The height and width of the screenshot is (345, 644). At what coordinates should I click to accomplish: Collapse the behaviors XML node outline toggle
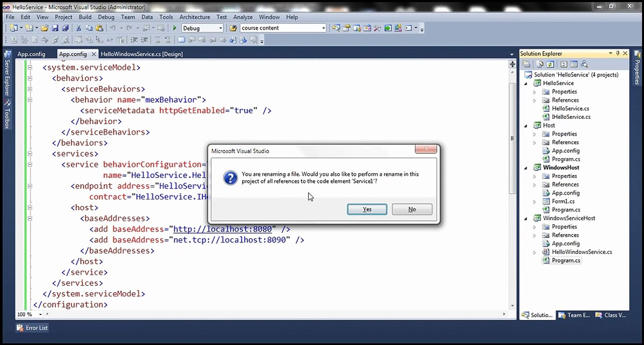pos(30,78)
